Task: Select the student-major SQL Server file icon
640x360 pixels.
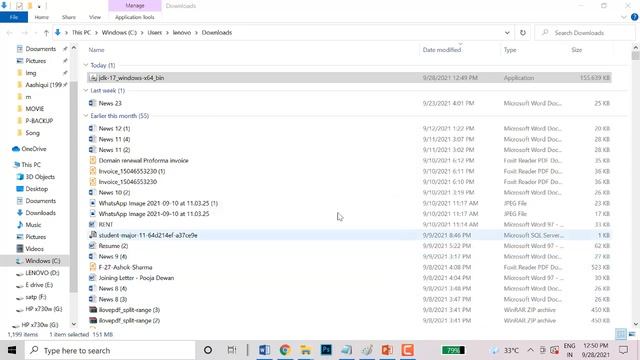Action: (93, 235)
